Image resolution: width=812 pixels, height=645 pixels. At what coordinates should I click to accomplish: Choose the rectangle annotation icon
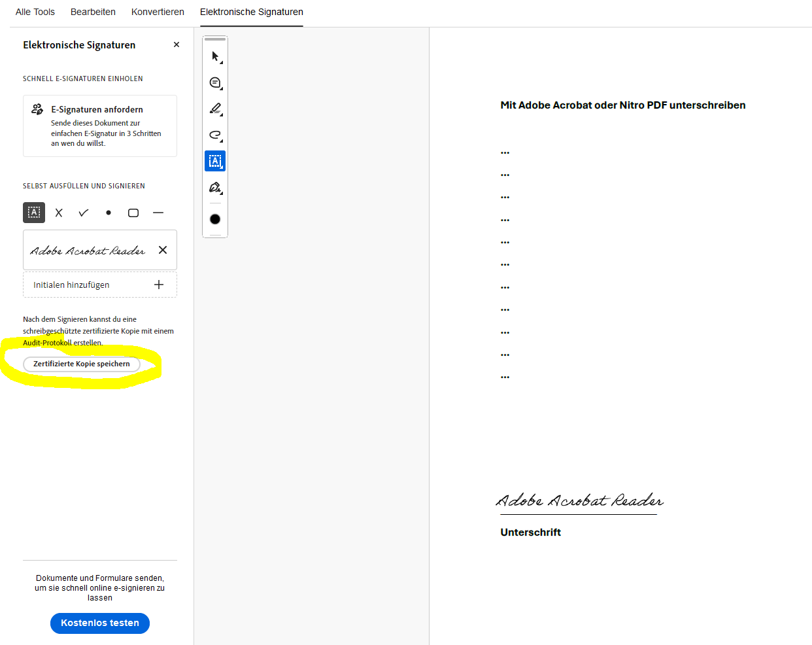pos(133,212)
